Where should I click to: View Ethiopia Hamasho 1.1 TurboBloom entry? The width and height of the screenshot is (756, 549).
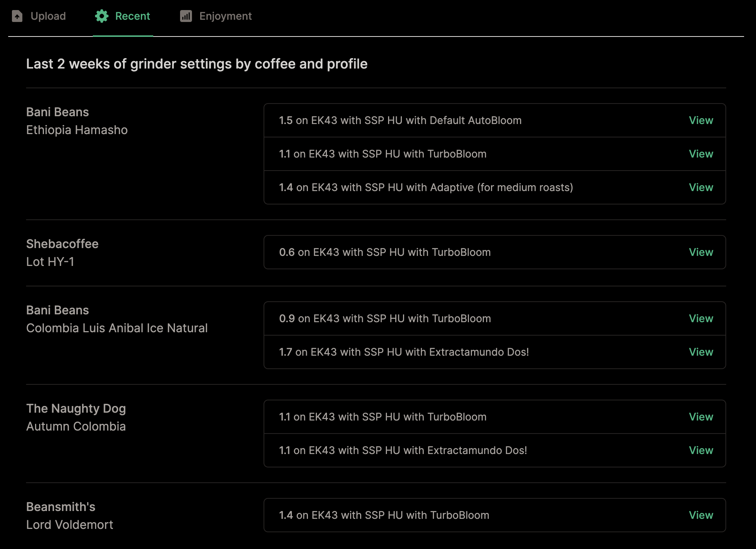pos(700,154)
